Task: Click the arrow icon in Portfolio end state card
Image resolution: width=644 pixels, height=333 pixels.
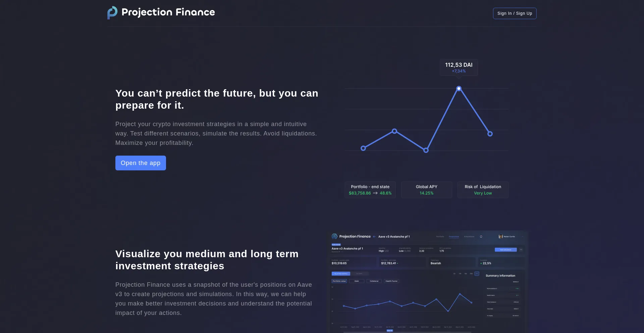Action: click(375, 193)
